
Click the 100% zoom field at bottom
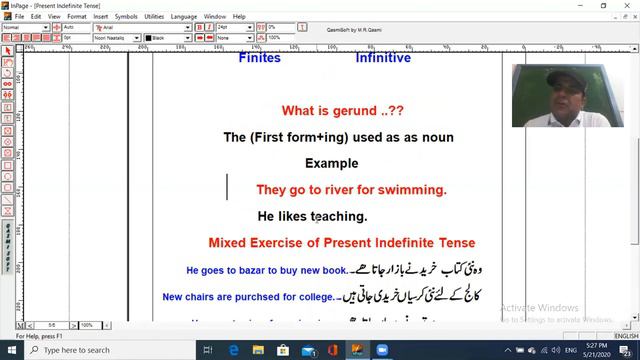click(90, 325)
